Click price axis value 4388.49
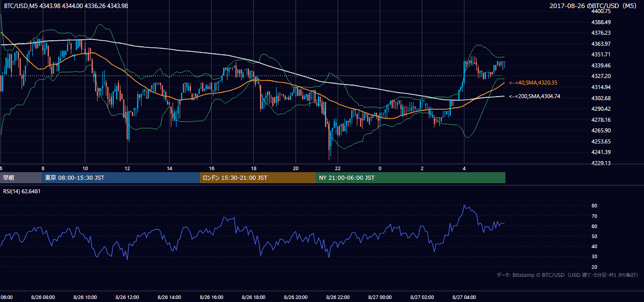This screenshot has width=644, height=302. (x=601, y=22)
